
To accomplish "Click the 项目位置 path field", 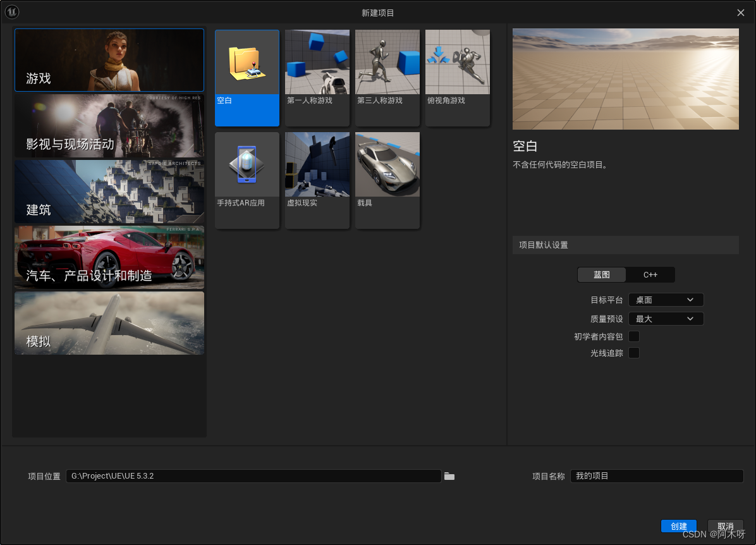I will (x=253, y=476).
